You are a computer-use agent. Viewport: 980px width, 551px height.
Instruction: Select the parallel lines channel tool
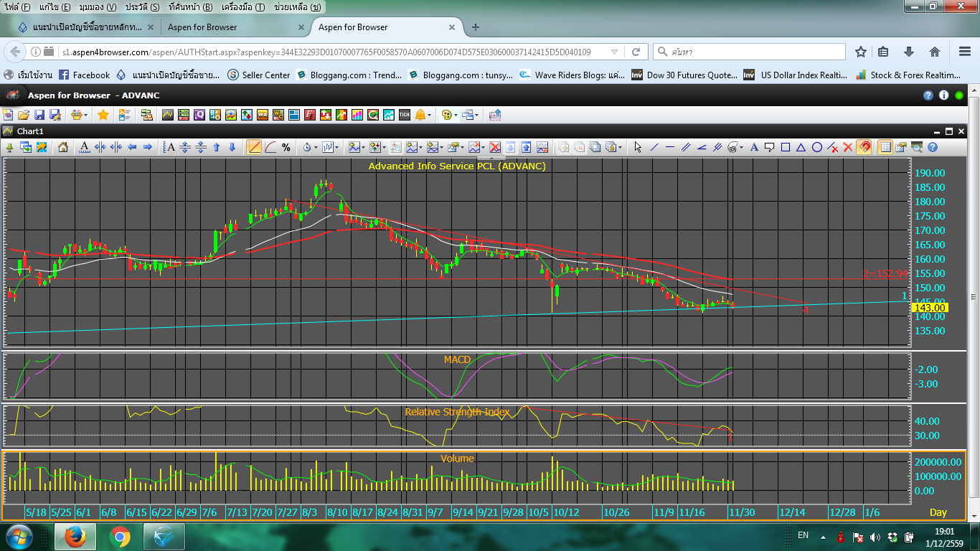coord(686,147)
